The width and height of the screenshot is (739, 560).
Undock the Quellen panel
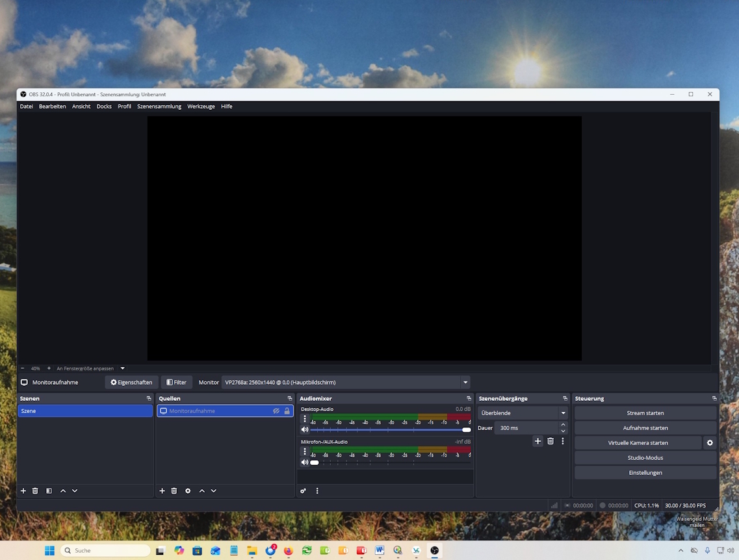pos(290,398)
